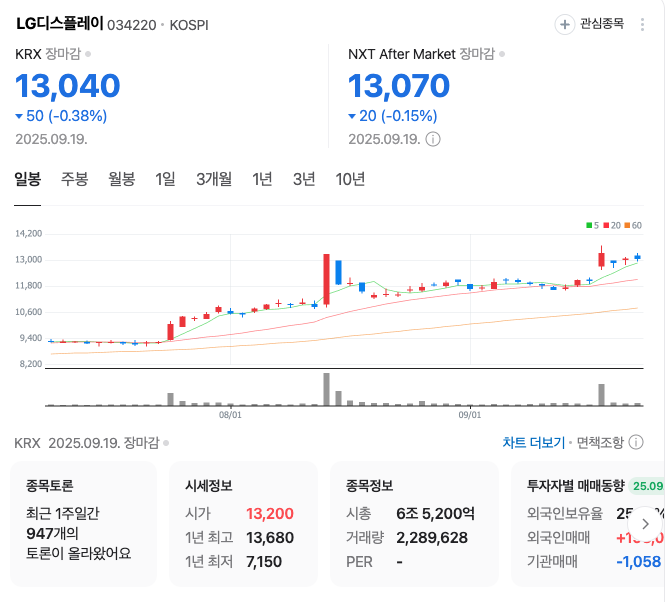Click 기관매매 value -1,058

tap(638, 562)
